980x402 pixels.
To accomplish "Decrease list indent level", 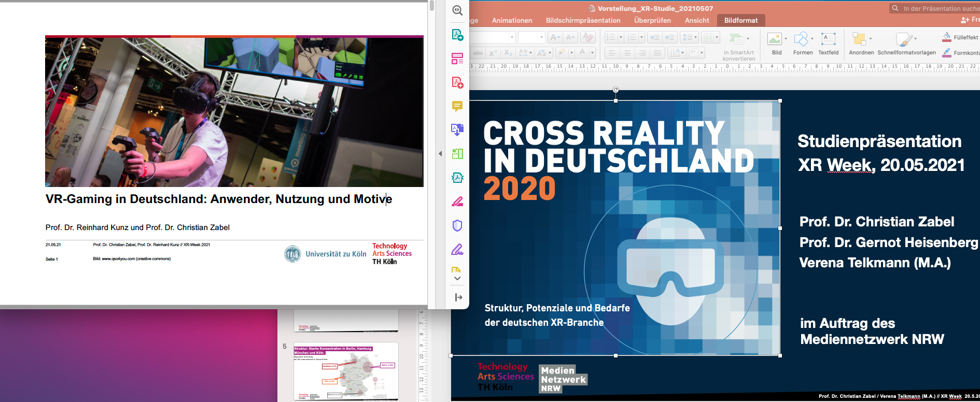I will (655, 37).
